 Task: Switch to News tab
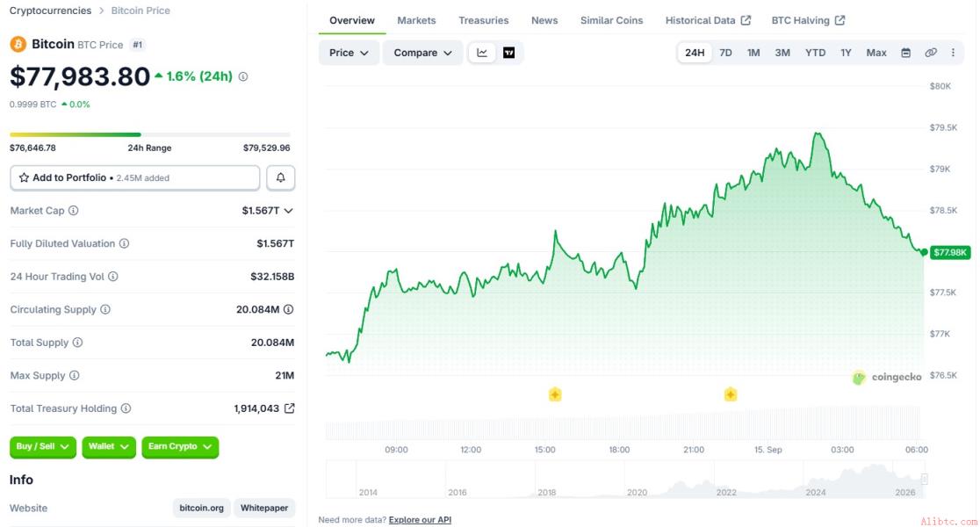pos(544,20)
